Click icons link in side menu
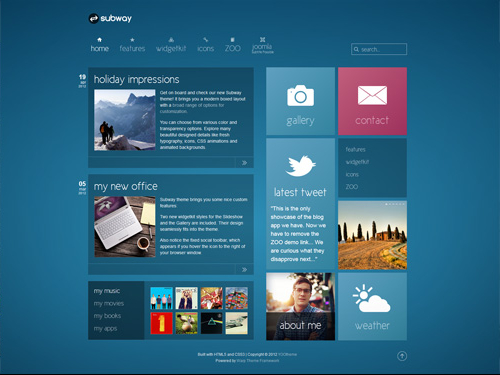500x375 pixels. pos(352,174)
